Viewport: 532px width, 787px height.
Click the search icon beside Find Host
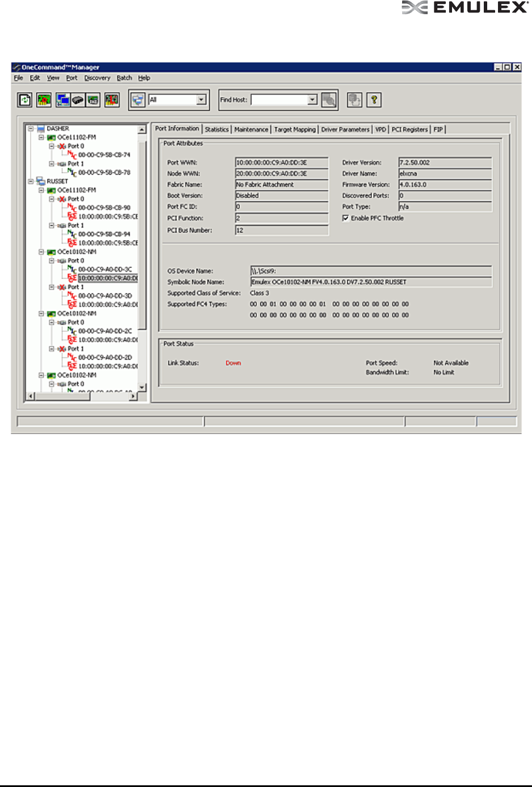(x=328, y=100)
